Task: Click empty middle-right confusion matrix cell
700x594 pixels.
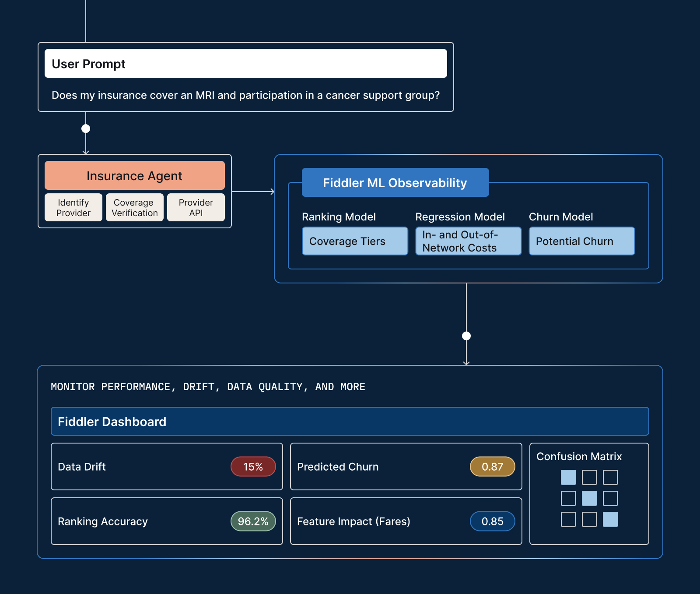Action: coord(610,498)
